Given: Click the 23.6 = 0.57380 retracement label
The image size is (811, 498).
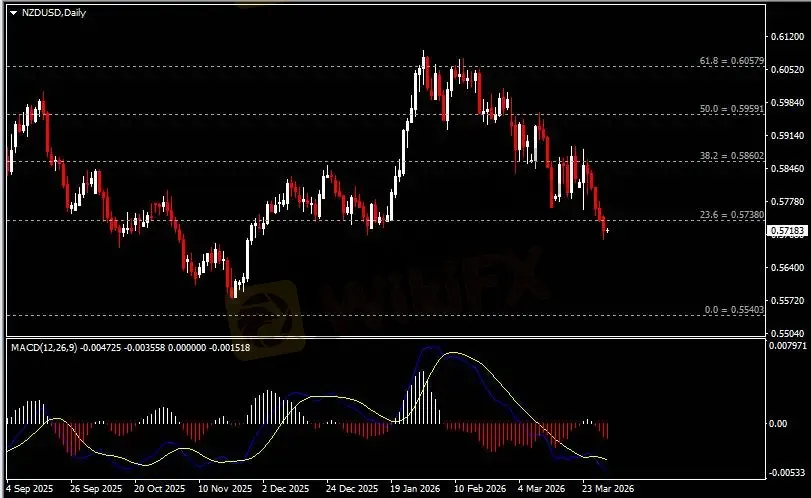Looking at the screenshot, I should (733, 215).
